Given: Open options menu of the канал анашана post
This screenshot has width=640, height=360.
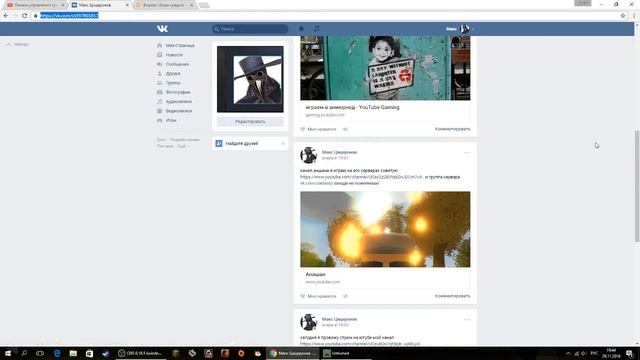Looking at the screenshot, I should (x=467, y=153).
